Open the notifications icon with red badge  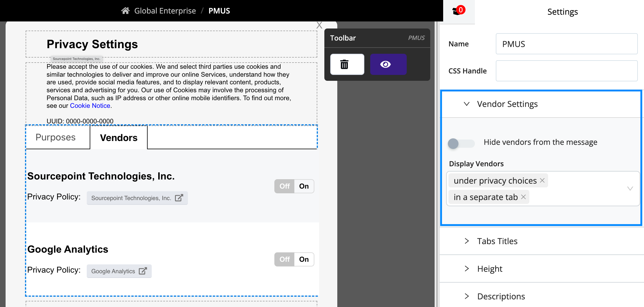pos(459,11)
